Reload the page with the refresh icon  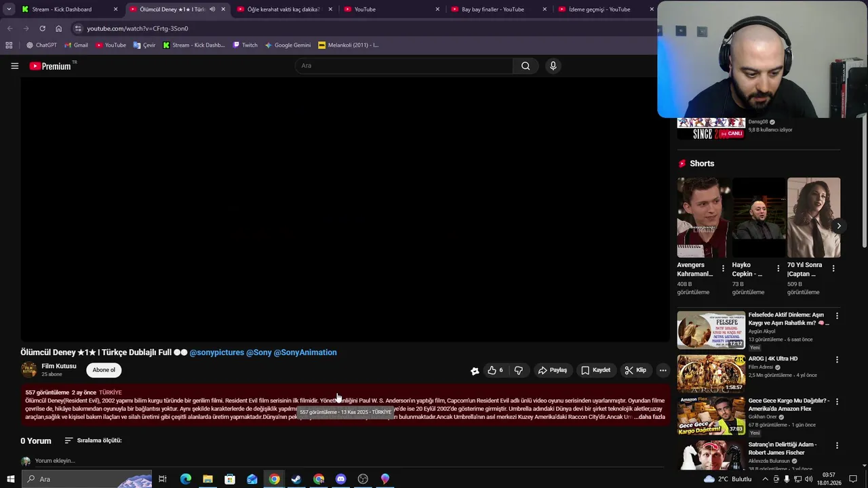(42, 28)
